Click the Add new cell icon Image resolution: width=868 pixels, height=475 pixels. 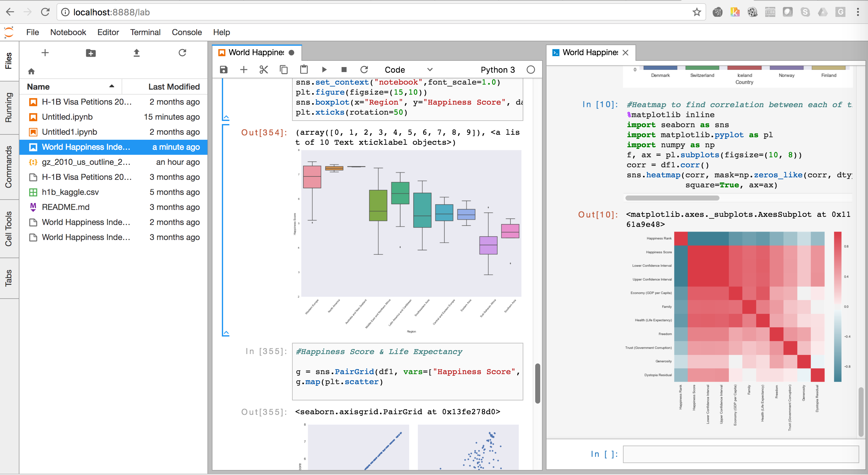pos(243,69)
